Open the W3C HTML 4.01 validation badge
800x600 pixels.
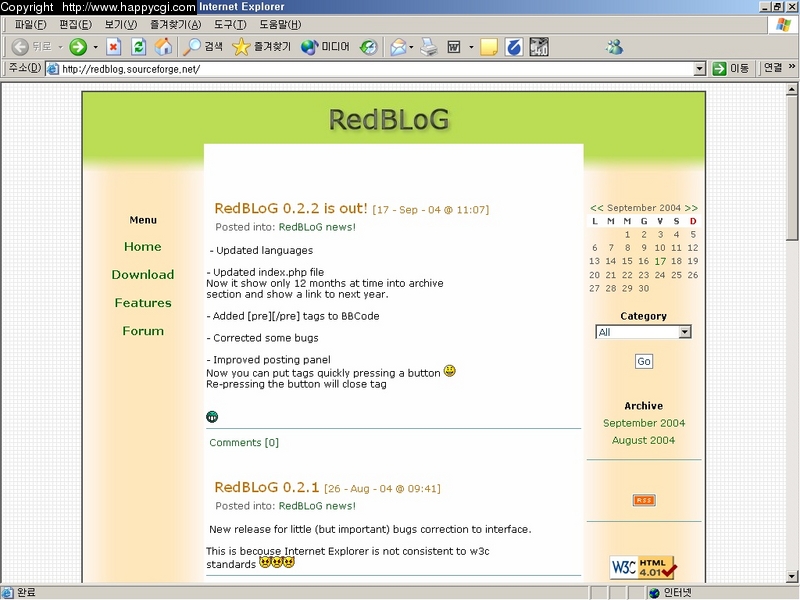click(x=643, y=567)
